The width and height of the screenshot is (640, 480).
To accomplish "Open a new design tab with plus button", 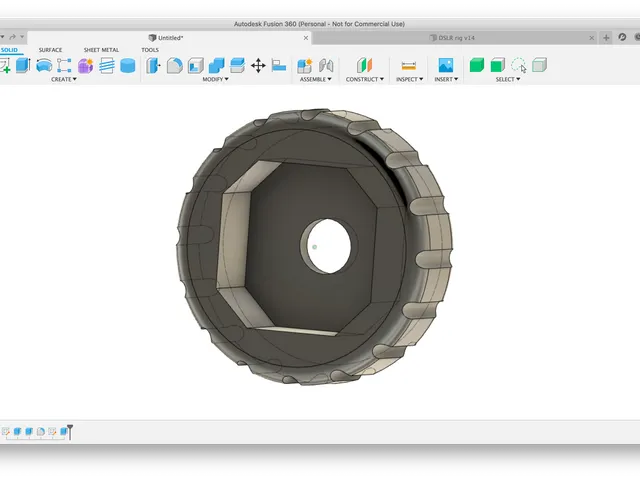I will click(606, 38).
